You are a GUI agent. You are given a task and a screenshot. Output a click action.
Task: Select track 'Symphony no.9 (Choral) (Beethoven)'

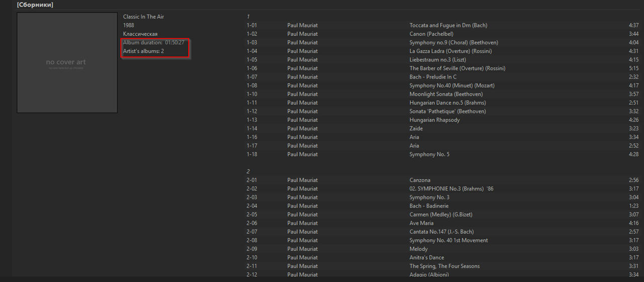443,42
